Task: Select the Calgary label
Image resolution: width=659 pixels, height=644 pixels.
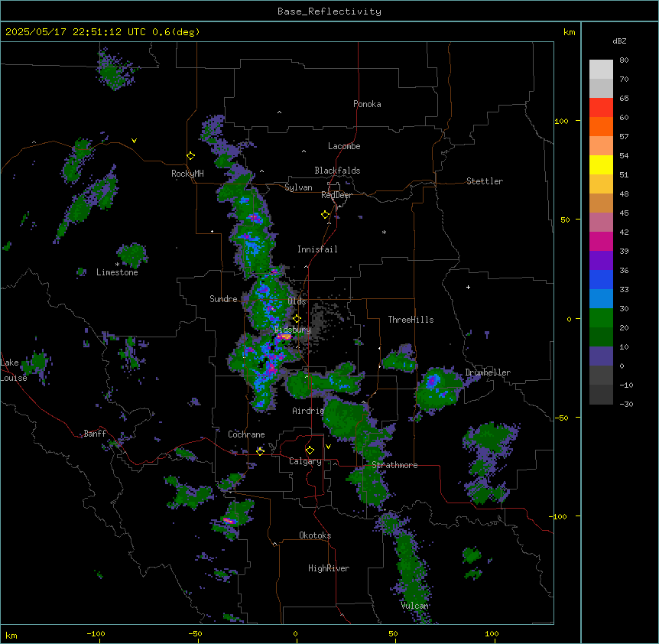Action: 305,461
